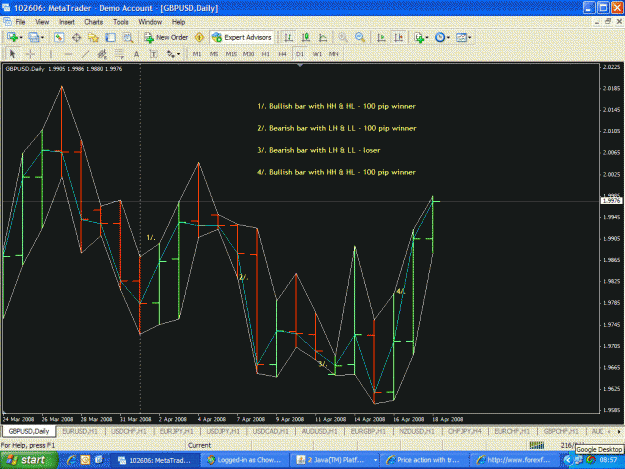Screen dimensions: 625x469
Task: Select the Horizontal Line drawing tool
Action: (68, 54)
